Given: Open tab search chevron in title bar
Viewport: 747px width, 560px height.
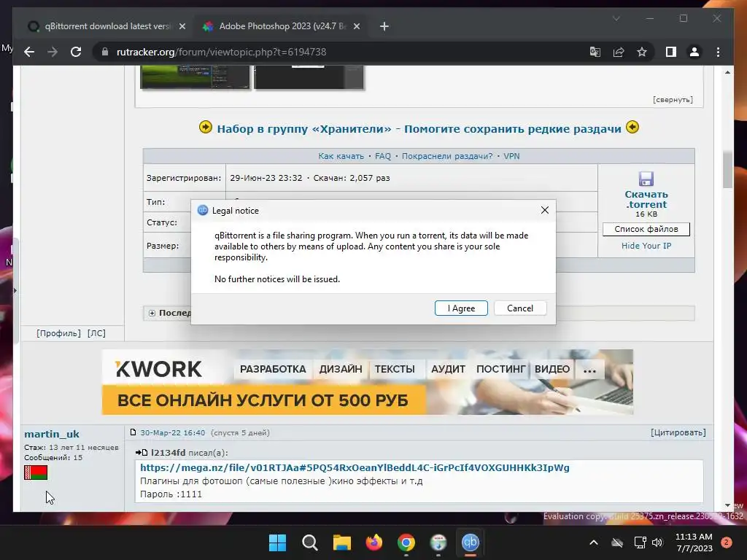Looking at the screenshot, I should point(616,18).
